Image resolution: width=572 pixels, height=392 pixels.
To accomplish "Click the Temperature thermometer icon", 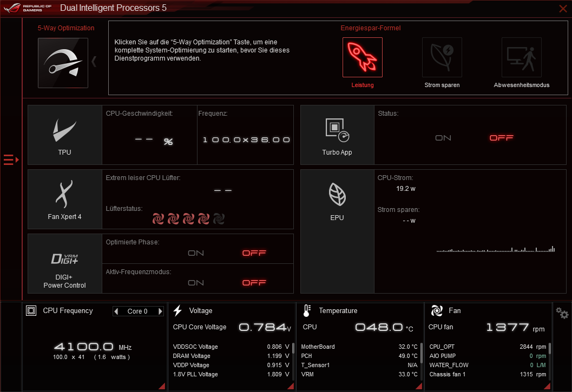I will (307, 311).
